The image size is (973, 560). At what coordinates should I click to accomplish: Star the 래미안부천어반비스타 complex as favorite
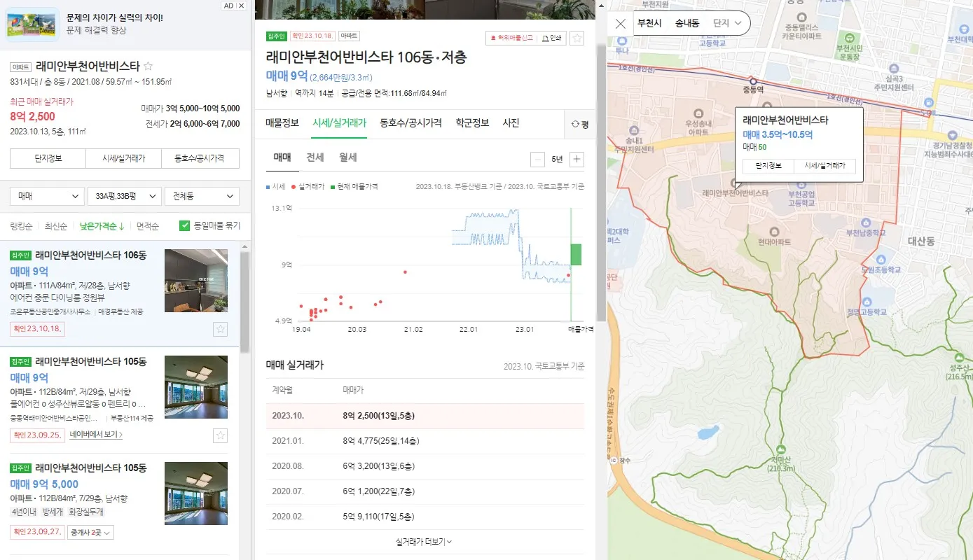(148, 66)
